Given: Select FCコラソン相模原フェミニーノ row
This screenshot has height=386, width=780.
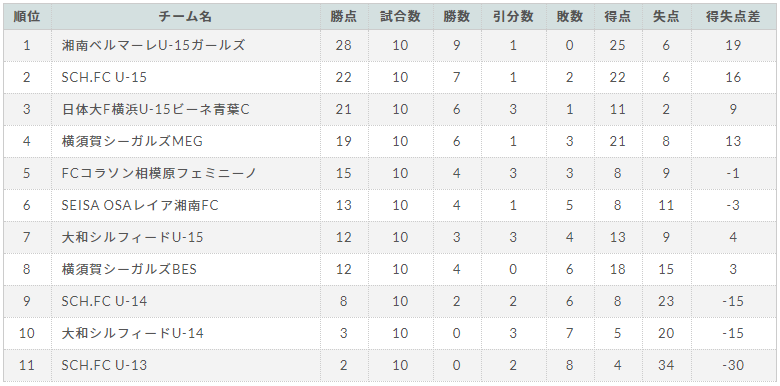Looking at the screenshot, I should click(x=390, y=173).
